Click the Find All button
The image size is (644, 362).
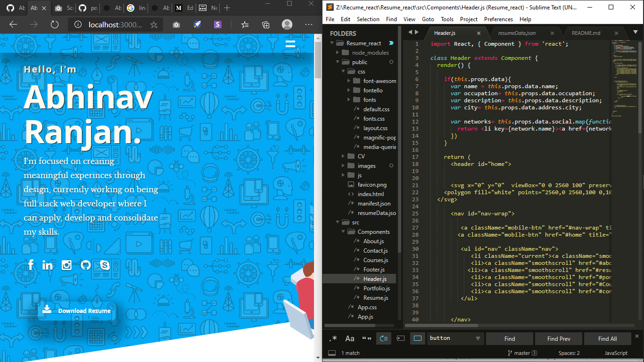[607, 338]
